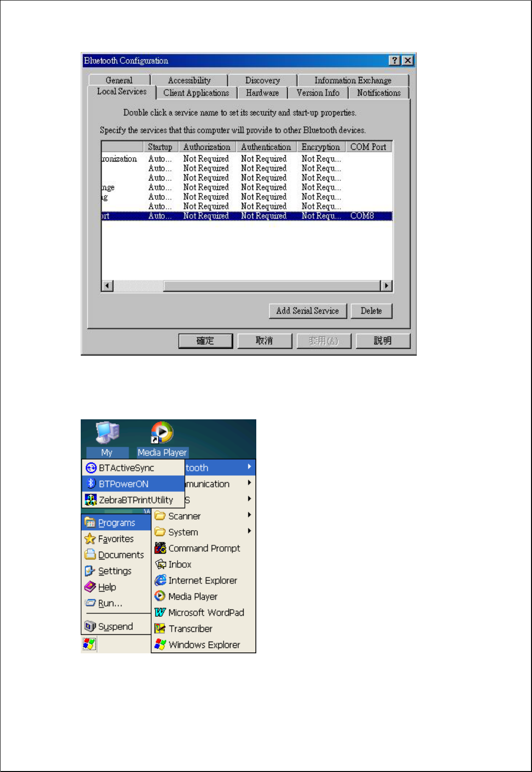Choose ZebraBTPrintUtility menu entry
This screenshot has width=532, height=772.
tap(133, 500)
